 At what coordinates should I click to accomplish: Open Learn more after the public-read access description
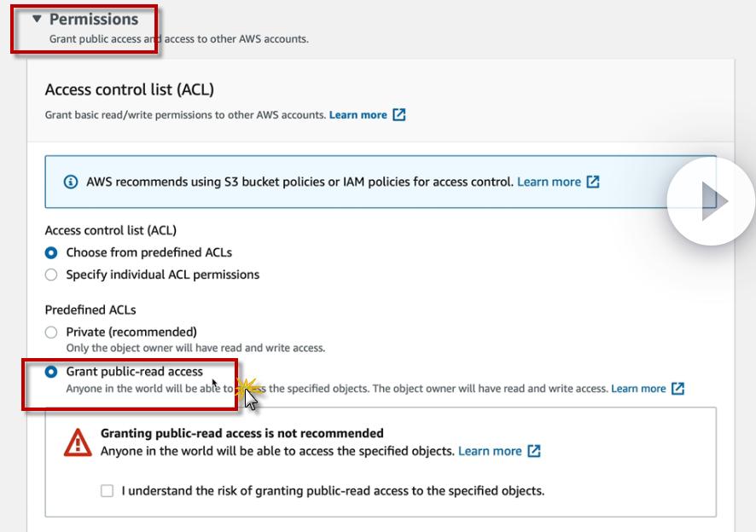click(638, 389)
